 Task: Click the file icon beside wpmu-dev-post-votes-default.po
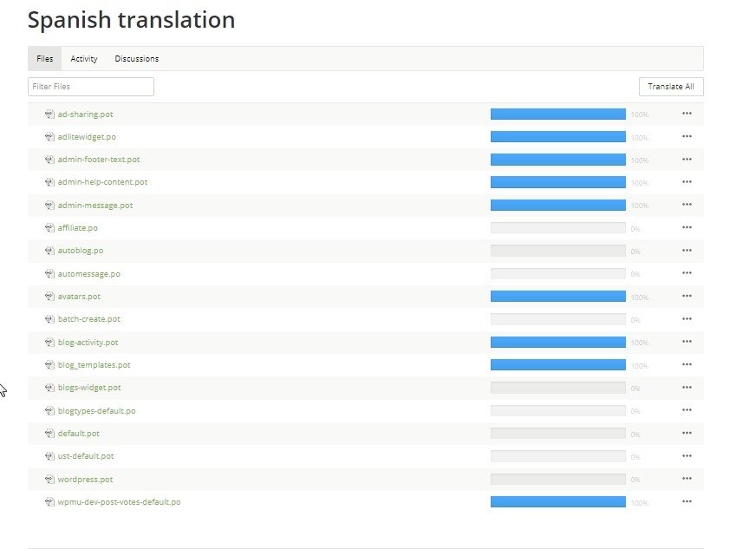coord(49,502)
